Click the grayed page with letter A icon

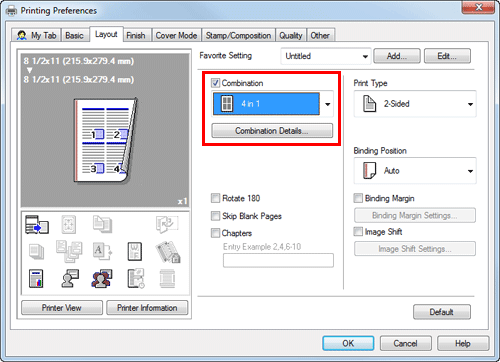pyautogui.click(x=102, y=251)
